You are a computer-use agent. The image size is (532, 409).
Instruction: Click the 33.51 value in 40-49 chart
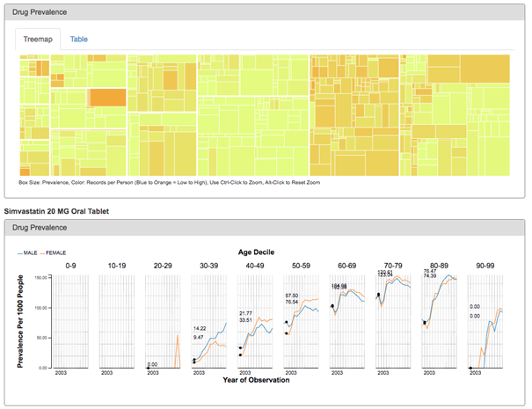click(245, 320)
